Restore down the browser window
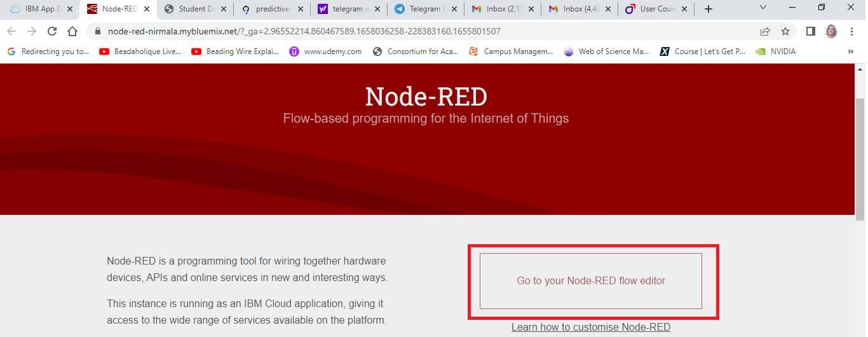868x337 pixels. point(822,8)
